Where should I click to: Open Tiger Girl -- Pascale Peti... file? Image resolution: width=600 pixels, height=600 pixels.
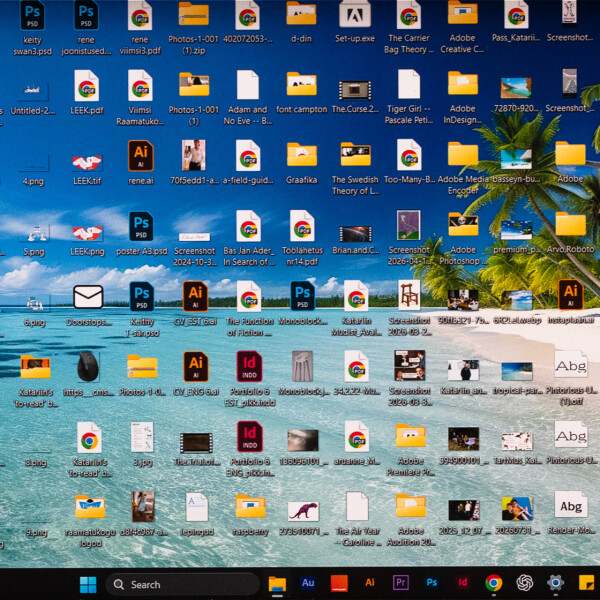coord(409,84)
